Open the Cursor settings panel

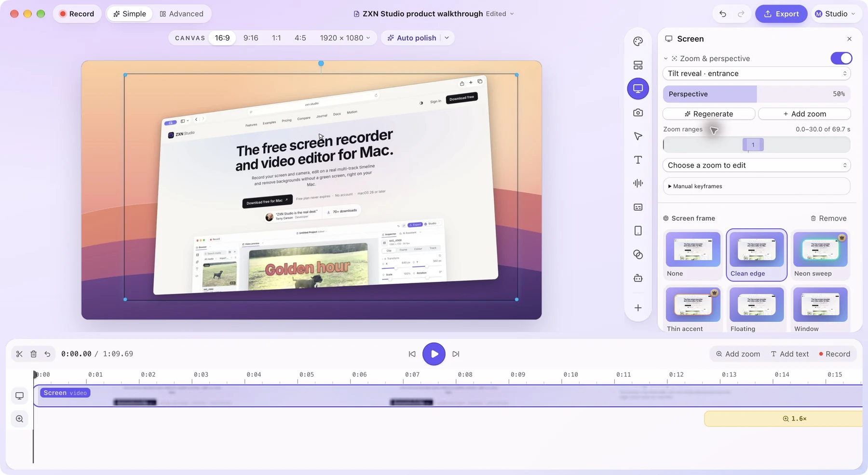coord(638,136)
